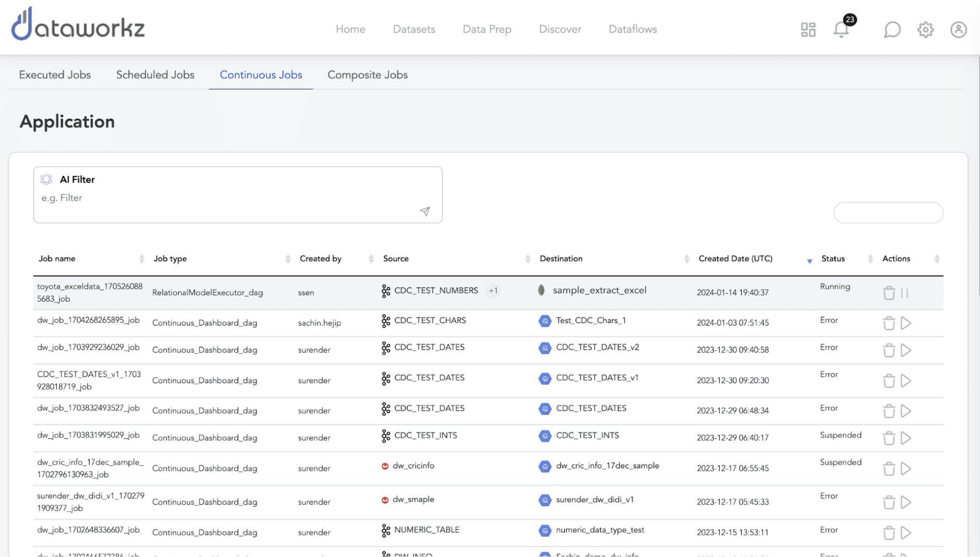Open the notifications bell
This screenshot has height=557, width=980.
point(841,29)
